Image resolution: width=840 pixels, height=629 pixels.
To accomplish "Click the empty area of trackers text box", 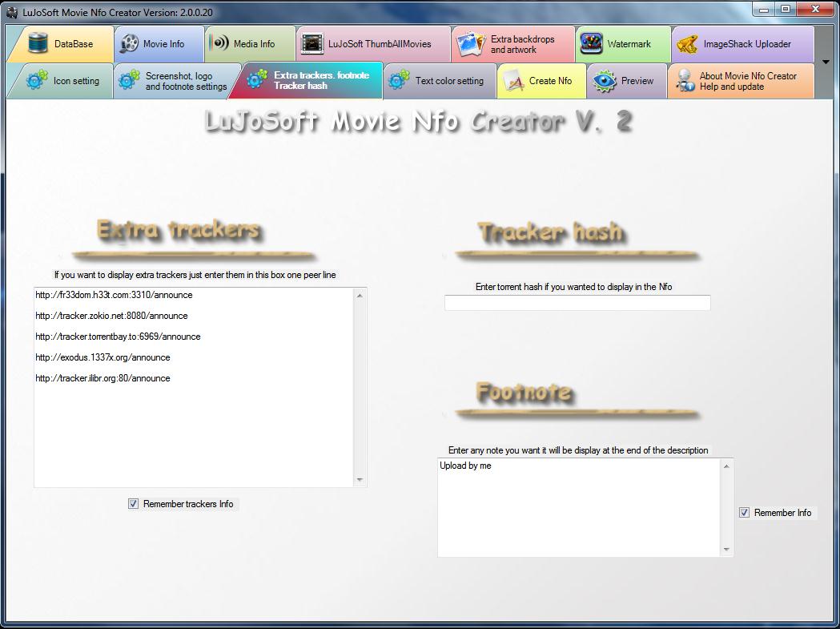I will [x=193, y=434].
